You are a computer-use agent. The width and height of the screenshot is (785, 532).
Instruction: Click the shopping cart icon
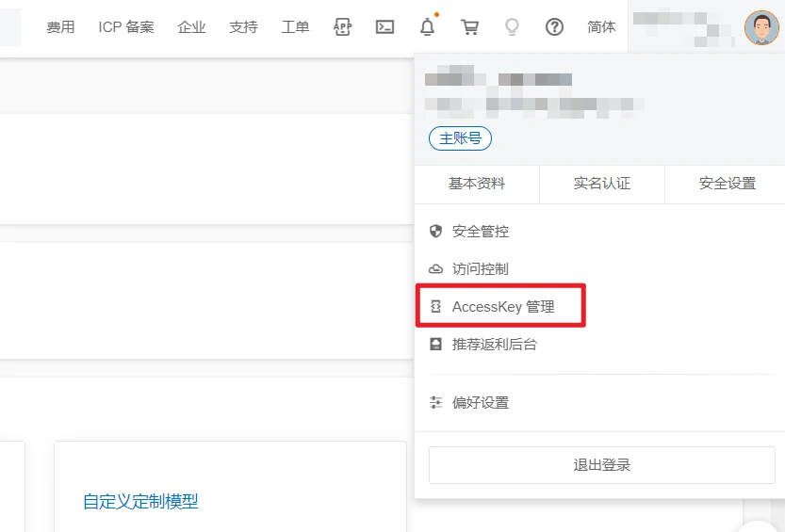pyautogui.click(x=469, y=27)
